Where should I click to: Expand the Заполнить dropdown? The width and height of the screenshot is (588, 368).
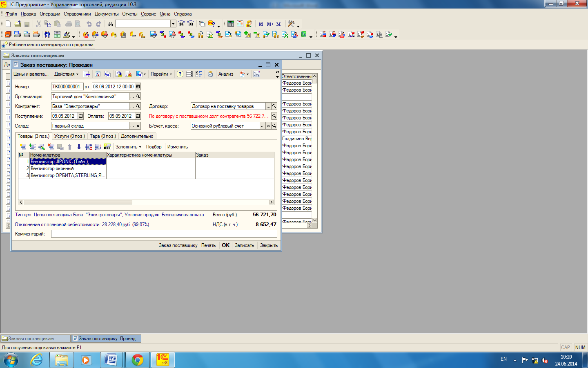tap(128, 147)
